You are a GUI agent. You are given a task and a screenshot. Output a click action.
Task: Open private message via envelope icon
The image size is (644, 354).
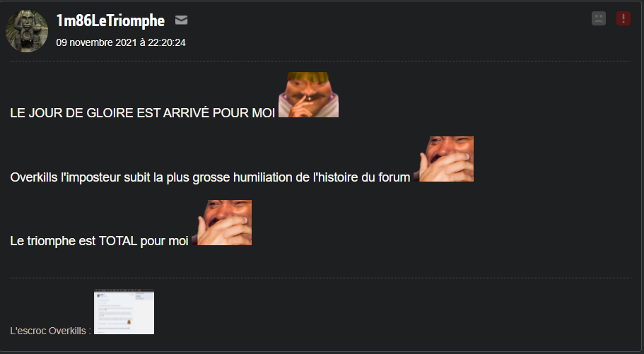pyautogui.click(x=181, y=20)
